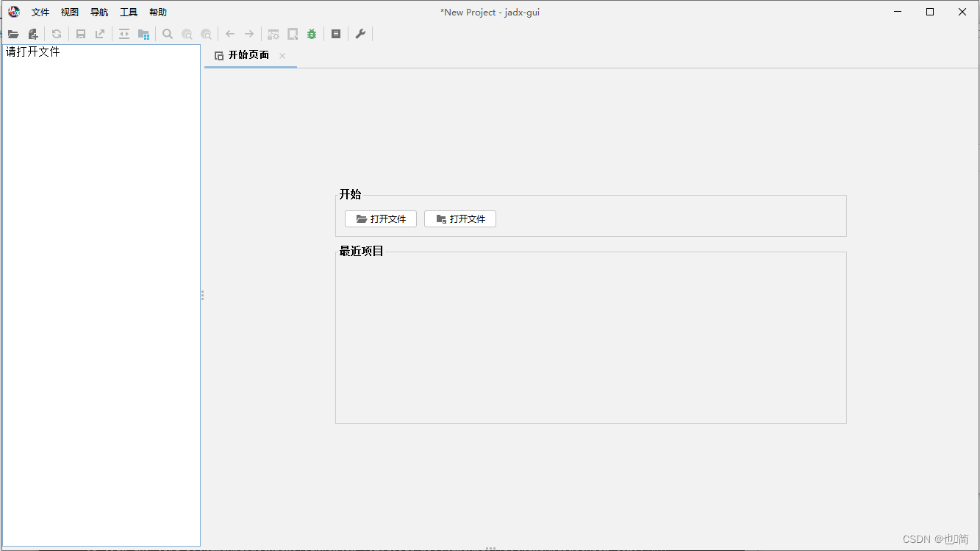
Task: Click the first 打开文件 button under 开始
Action: click(380, 218)
